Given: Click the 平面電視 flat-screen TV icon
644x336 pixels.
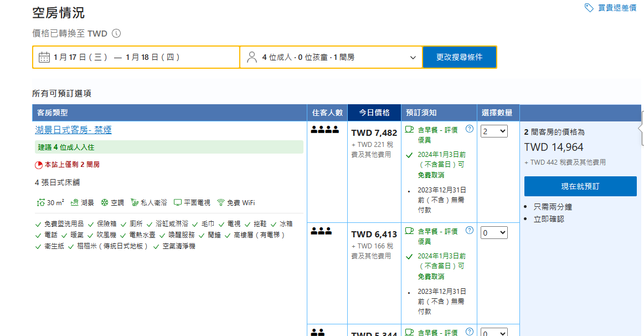Looking at the screenshot, I should tap(177, 202).
